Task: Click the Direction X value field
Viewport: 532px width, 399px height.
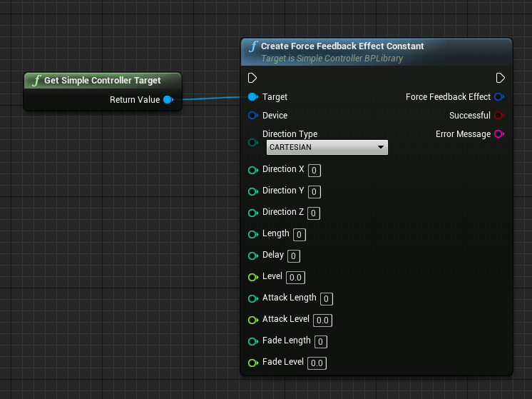Action: (314, 170)
